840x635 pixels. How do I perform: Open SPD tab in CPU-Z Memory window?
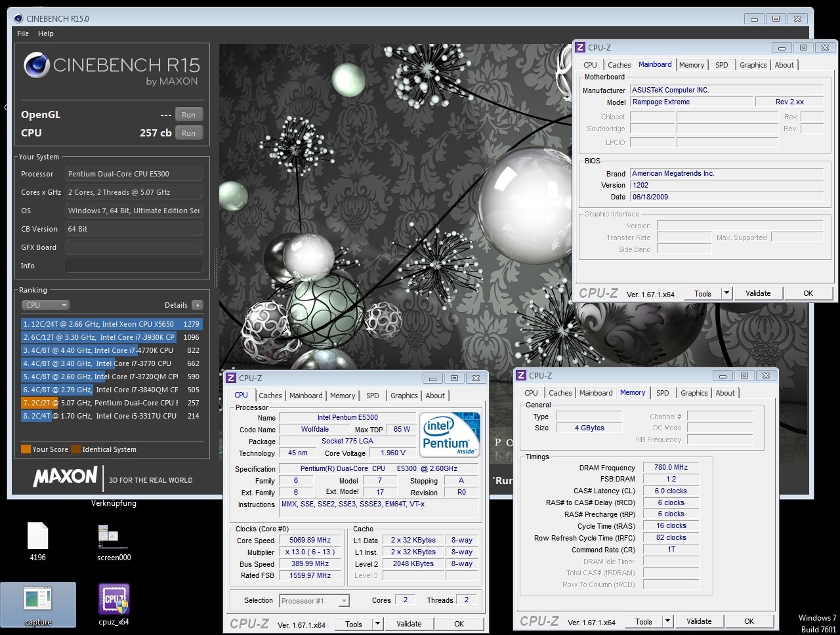coord(662,393)
